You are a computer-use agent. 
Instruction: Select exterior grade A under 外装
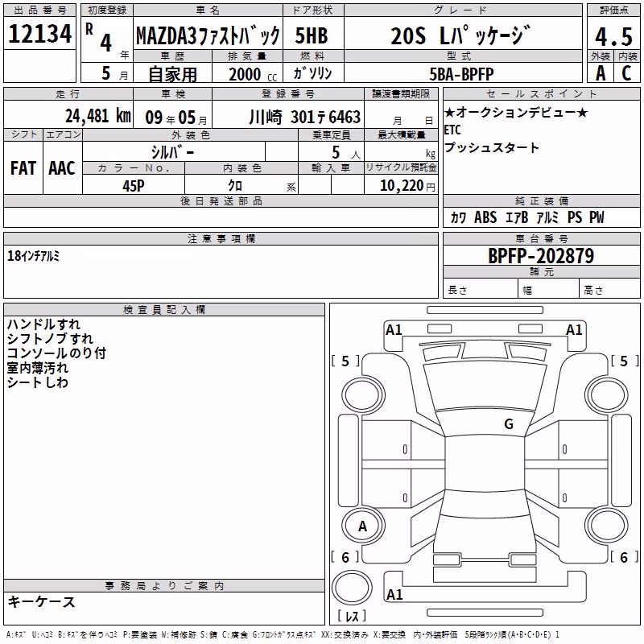(601, 73)
